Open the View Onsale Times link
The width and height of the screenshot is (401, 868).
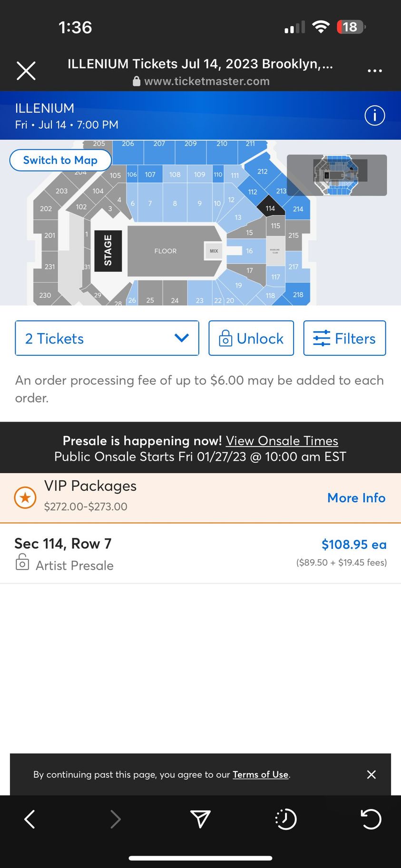coord(282,441)
